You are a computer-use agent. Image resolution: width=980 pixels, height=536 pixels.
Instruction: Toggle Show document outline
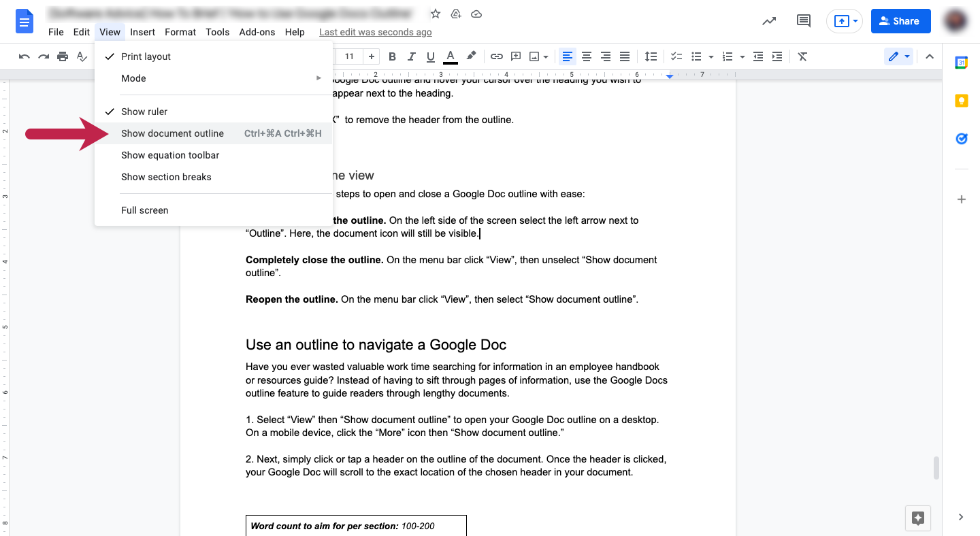172,133
